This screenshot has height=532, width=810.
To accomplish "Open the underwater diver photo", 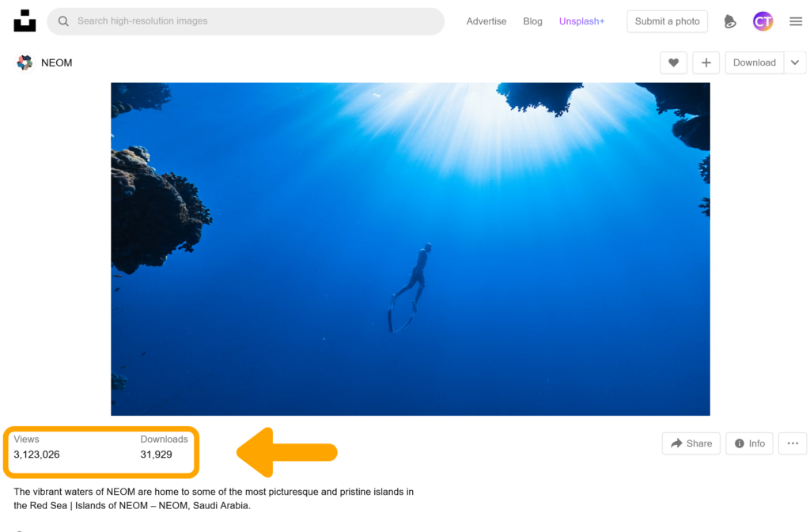I will click(411, 249).
